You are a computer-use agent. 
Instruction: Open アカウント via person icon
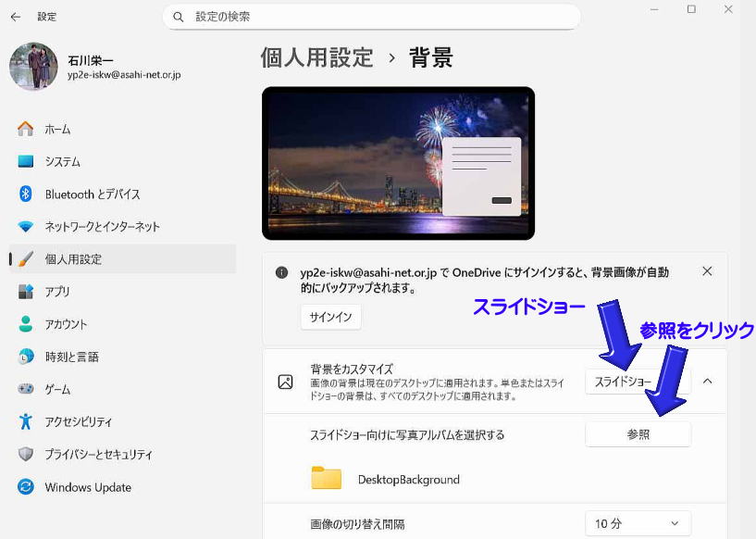26,324
